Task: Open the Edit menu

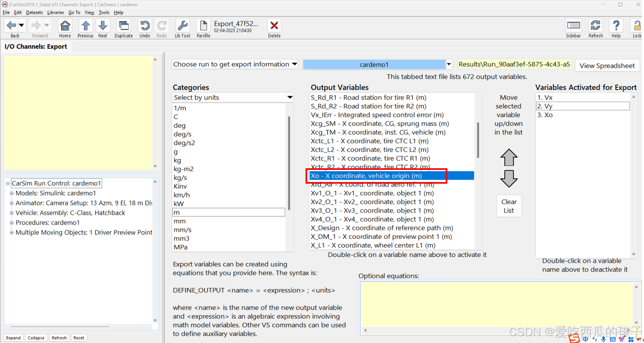Action: [x=18, y=13]
